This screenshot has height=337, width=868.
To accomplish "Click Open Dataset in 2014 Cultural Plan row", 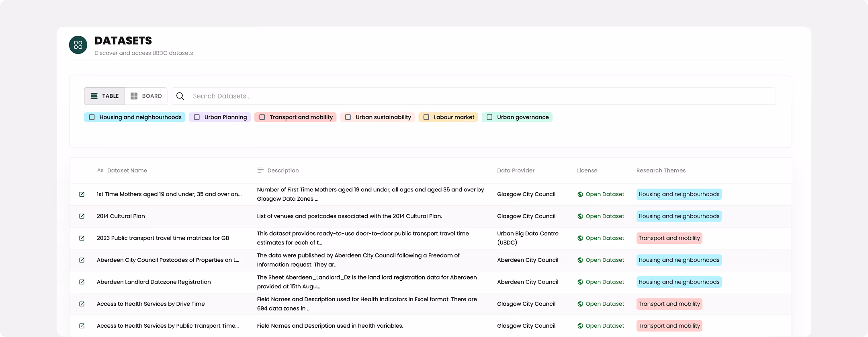I will [605, 216].
